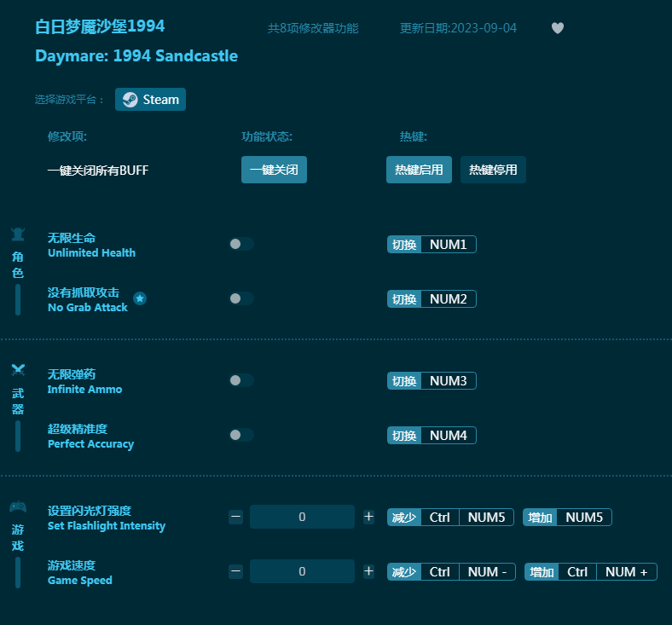Click minus icon for Set Flashlight Intensity
The height and width of the screenshot is (625, 672).
pos(236,517)
